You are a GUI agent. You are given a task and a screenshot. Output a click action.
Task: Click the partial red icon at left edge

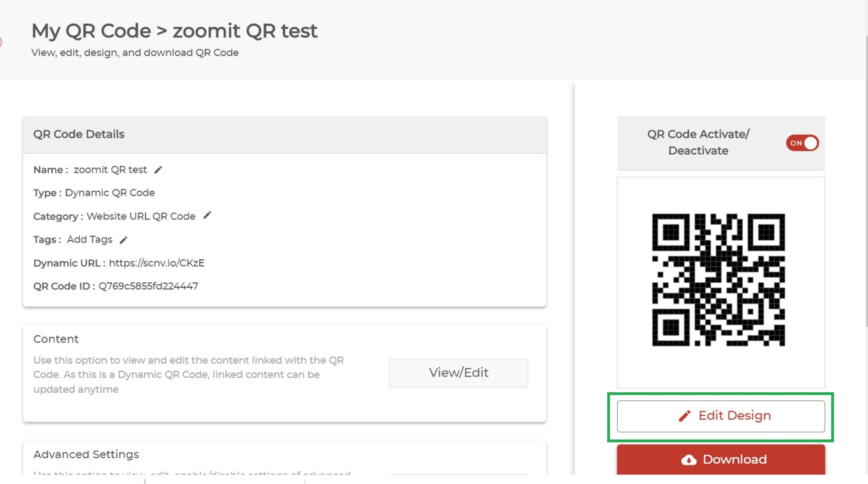(1, 43)
